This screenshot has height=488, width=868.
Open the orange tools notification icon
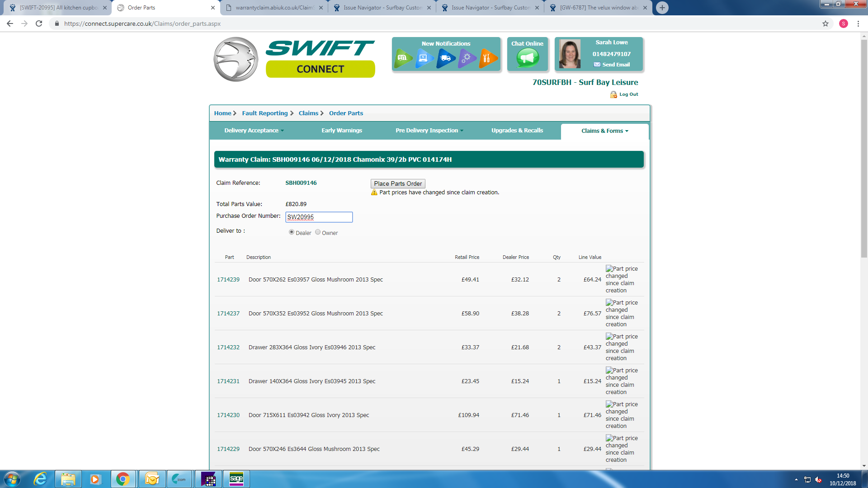pos(487,58)
